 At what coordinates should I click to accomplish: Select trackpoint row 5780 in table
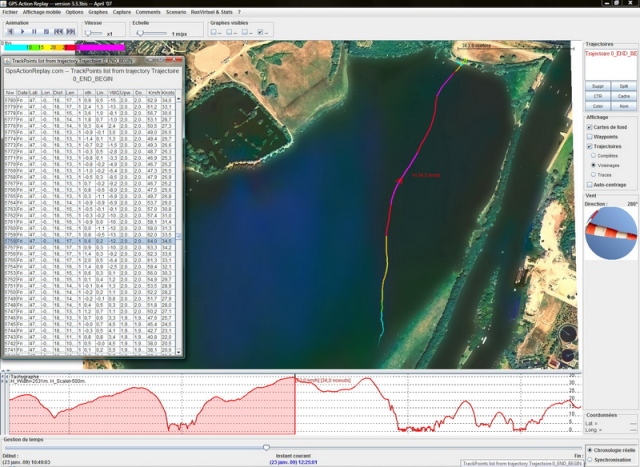[89, 100]
